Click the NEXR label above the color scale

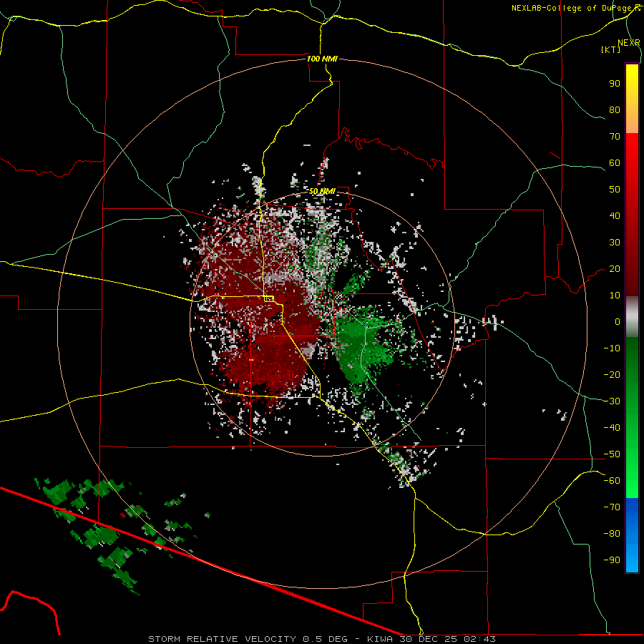[x=628, y=43]
